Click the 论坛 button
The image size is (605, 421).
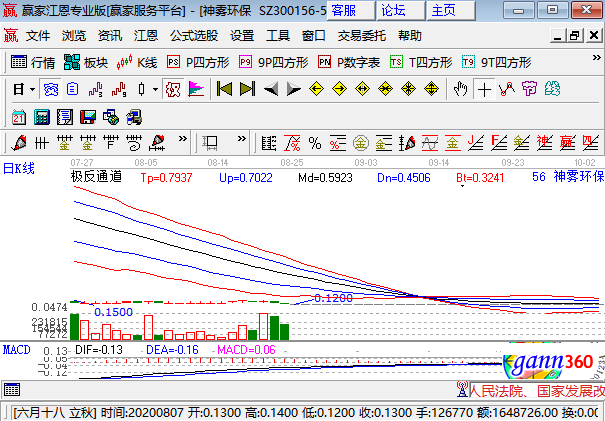[x=401, y=10]
